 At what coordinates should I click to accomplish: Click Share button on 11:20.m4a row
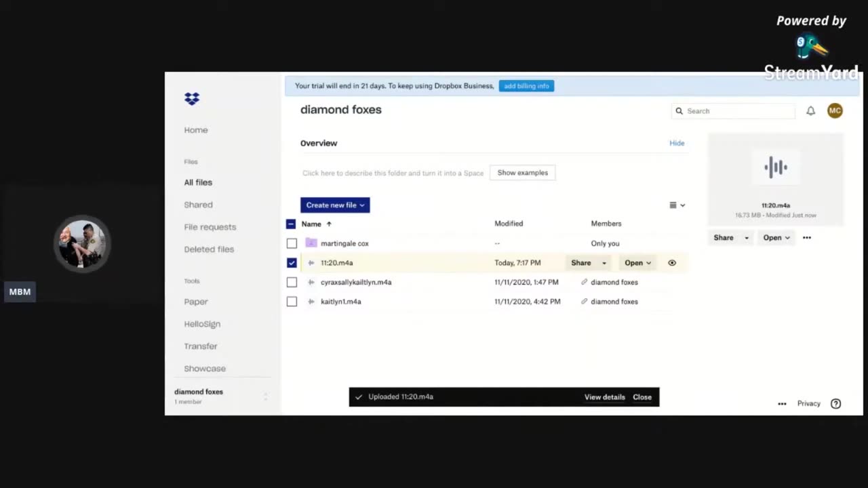(581, 263)
